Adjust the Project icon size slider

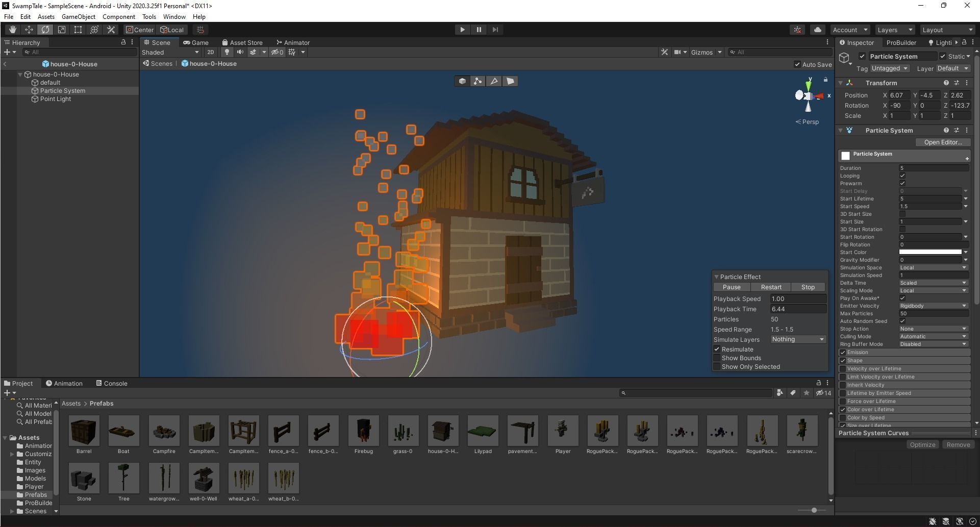click(x=814, y=510)
